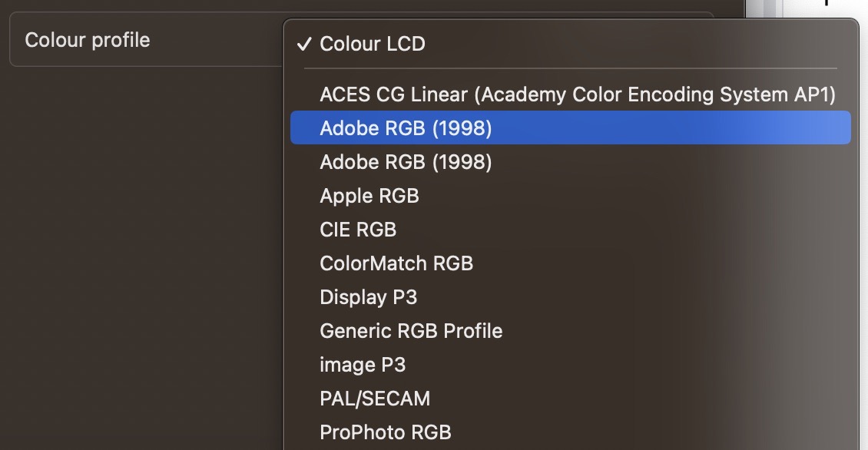
Task: Choose ColorMatch RGB profile
Action: pyautogui.click(x=571, y=263)
